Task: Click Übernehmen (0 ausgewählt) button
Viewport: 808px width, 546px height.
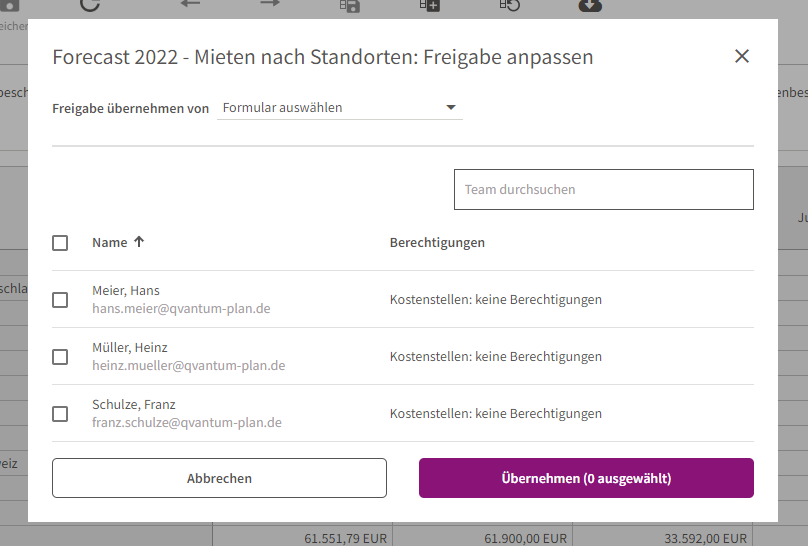Action: point(586,478)
